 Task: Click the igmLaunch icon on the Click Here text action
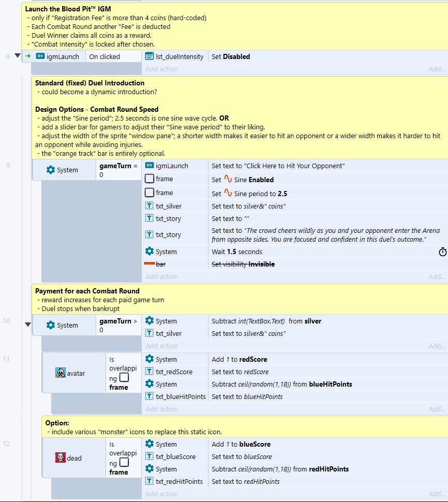pyautogui.click(x=150, y=166)
